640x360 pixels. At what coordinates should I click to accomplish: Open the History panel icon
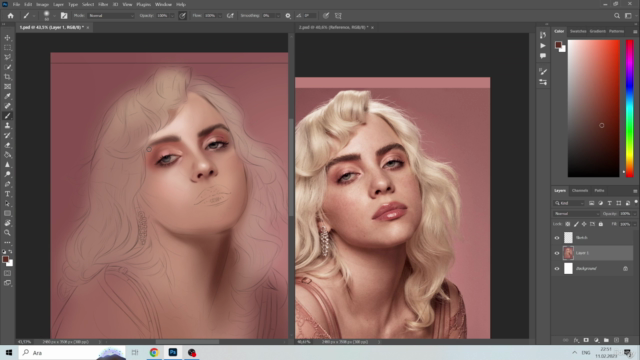(543, 35)
